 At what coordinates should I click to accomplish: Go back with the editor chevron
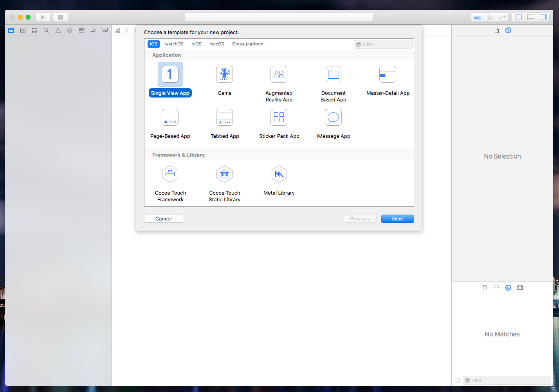click(127, 30)
